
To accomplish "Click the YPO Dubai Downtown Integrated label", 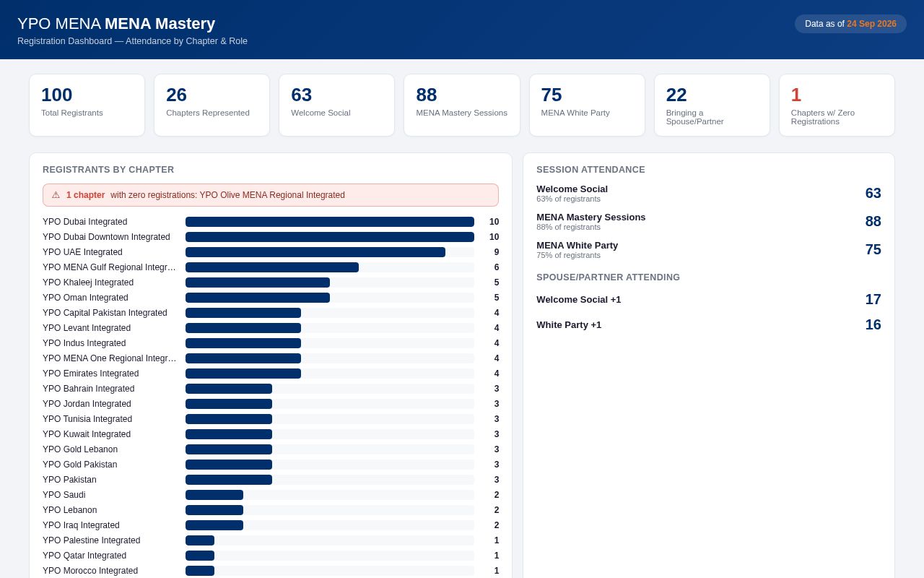I will tap(106, 237).
